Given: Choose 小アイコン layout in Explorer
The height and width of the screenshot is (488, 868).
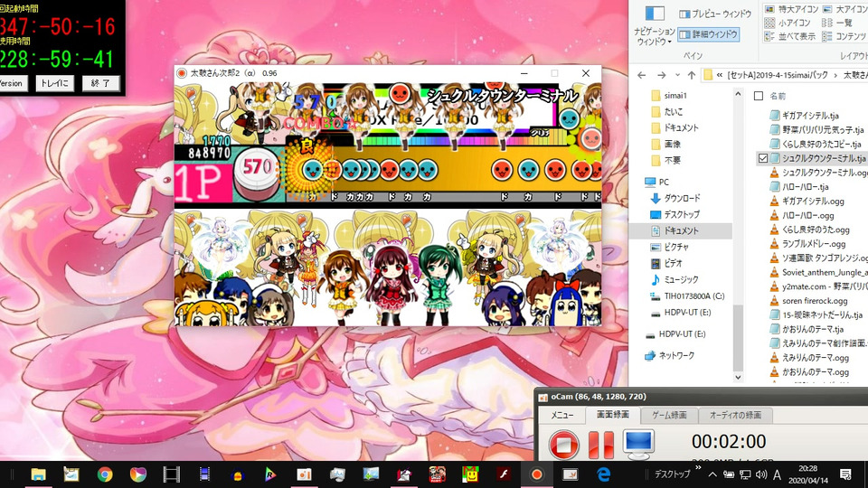Looking at the screenshot, I should click(x=788, y=23).
